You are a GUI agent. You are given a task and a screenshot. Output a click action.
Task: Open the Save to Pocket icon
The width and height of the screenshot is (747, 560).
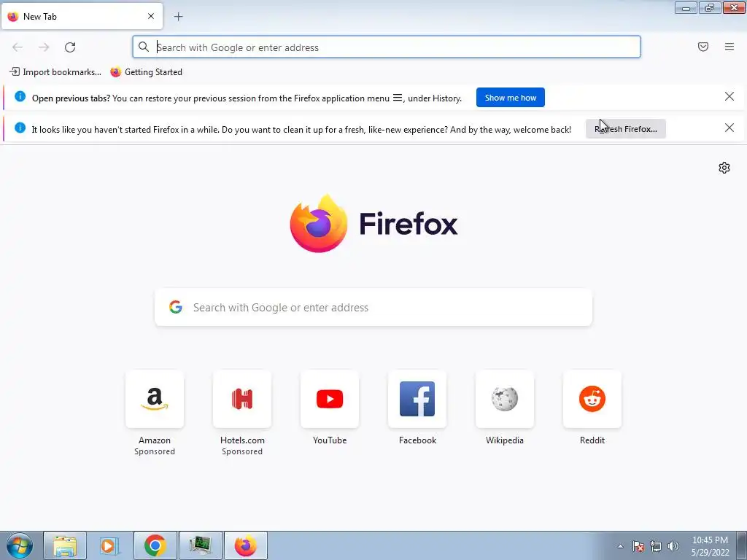(703, 47)
